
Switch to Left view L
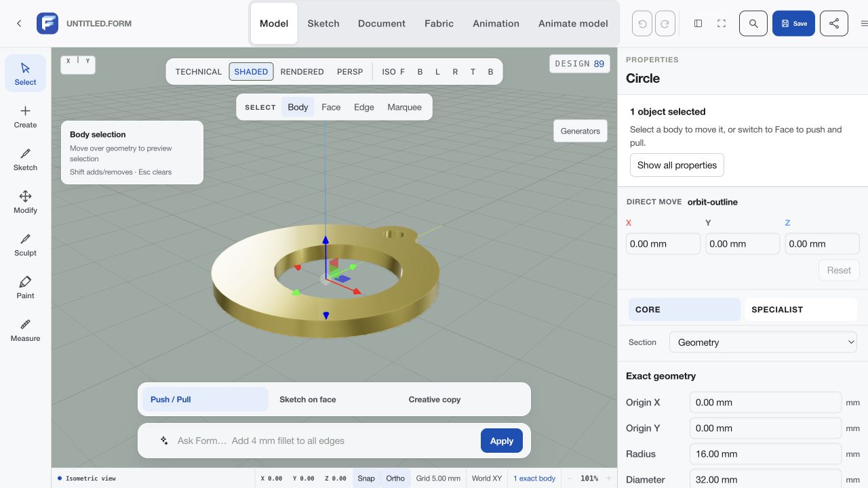click(437, 71)
